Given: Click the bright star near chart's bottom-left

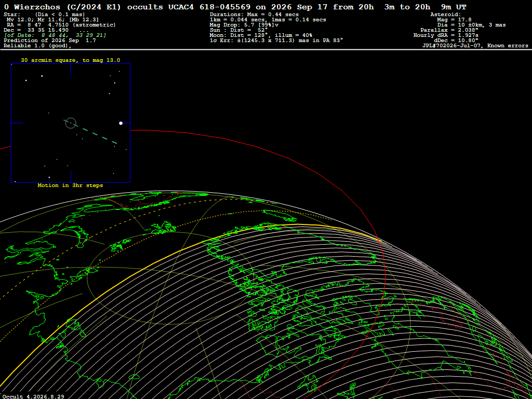Looking at the screenshot, I should point(49,177).
